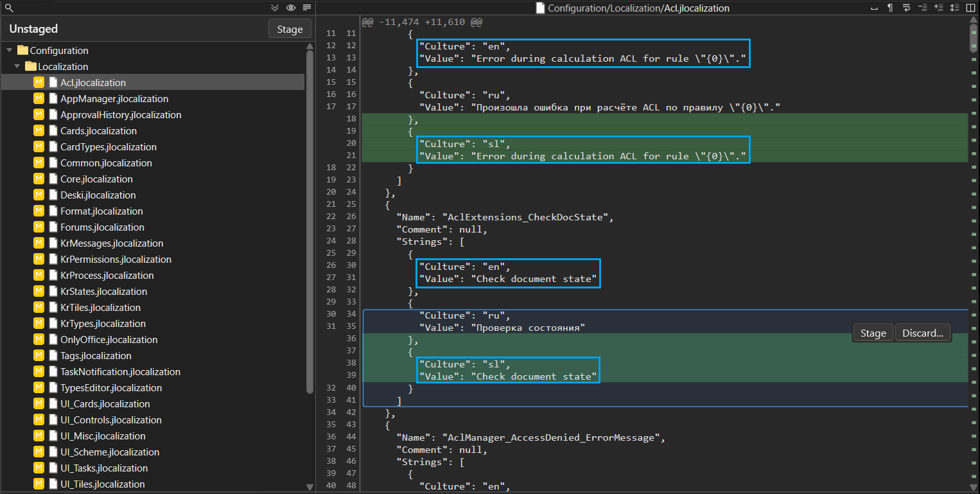Select UI_Cards.jlocalization file
Screen dimensions: 980x494
point(152,403)
